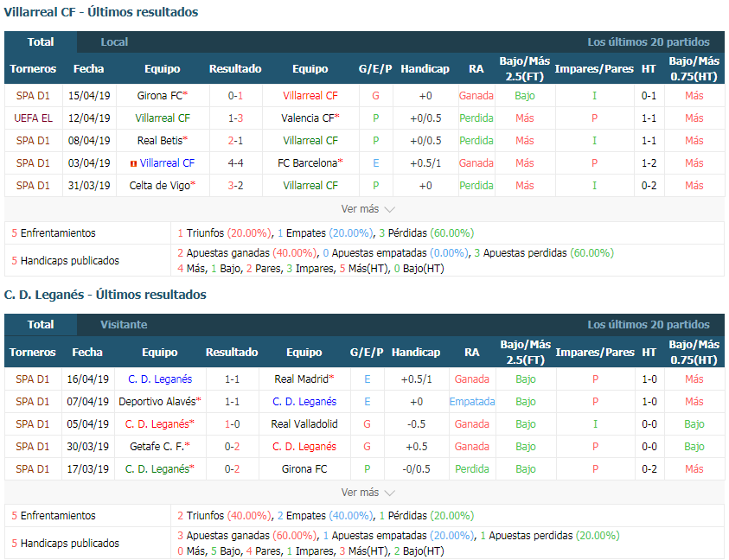Open Deportivo Alavés team link
729x560 pixels.
click(x=159, y=402)
